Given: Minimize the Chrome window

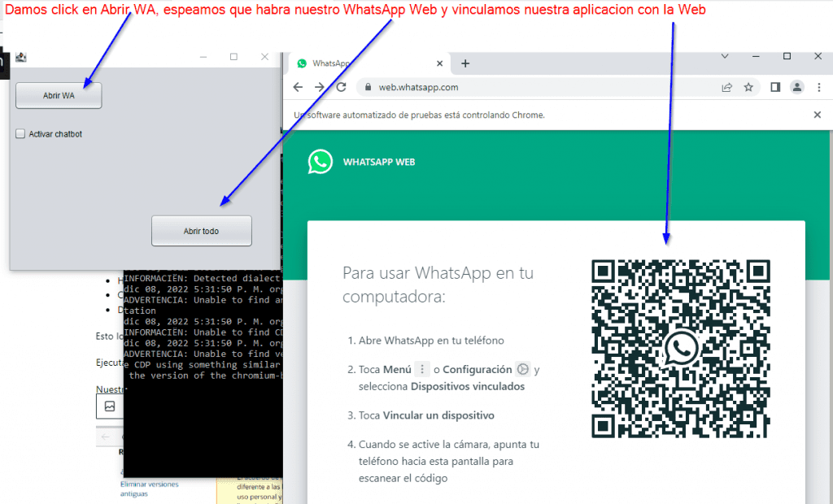Looking at the screenshot, I should (x=756, y=56).
